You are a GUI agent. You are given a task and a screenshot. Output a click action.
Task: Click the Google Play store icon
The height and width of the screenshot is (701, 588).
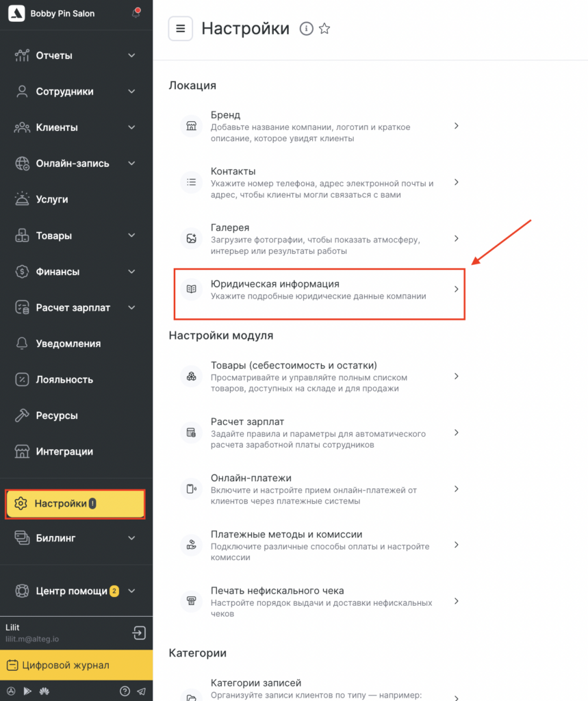(27, 691)
